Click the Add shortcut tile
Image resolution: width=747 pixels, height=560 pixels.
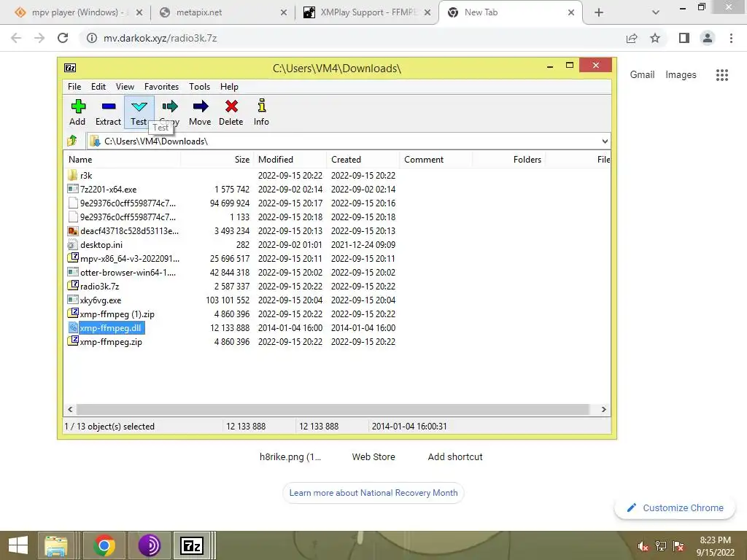[455, 456]
